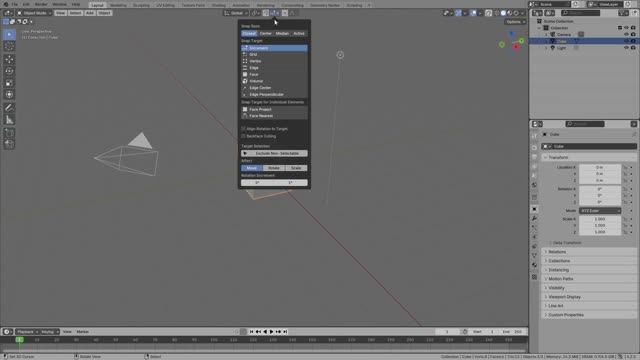This screenshot has height=360, width=640.
Task: Set snap base to Center
Action: pyautogui.click(x=266, y=33)
